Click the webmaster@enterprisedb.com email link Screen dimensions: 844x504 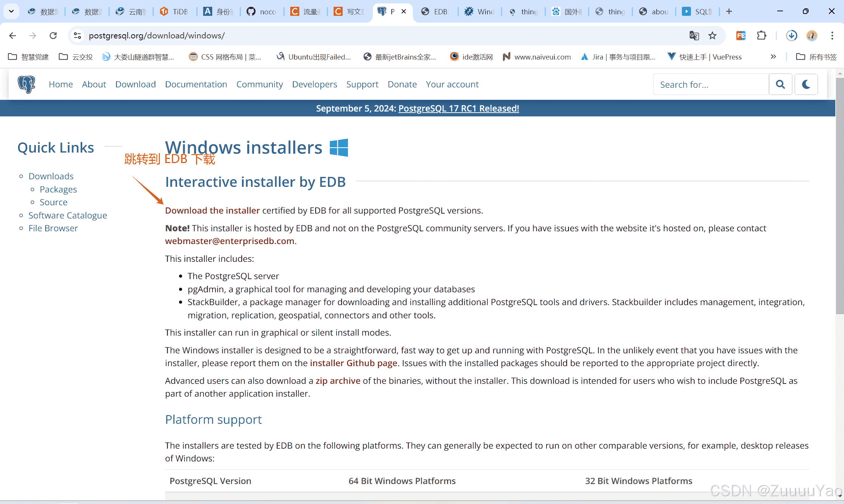[230, 241]
